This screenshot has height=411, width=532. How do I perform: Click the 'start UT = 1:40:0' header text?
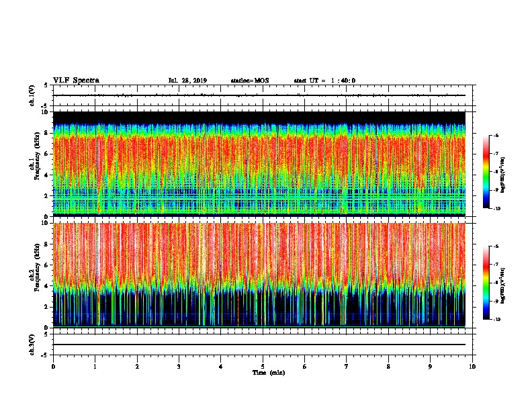point(324,81)
